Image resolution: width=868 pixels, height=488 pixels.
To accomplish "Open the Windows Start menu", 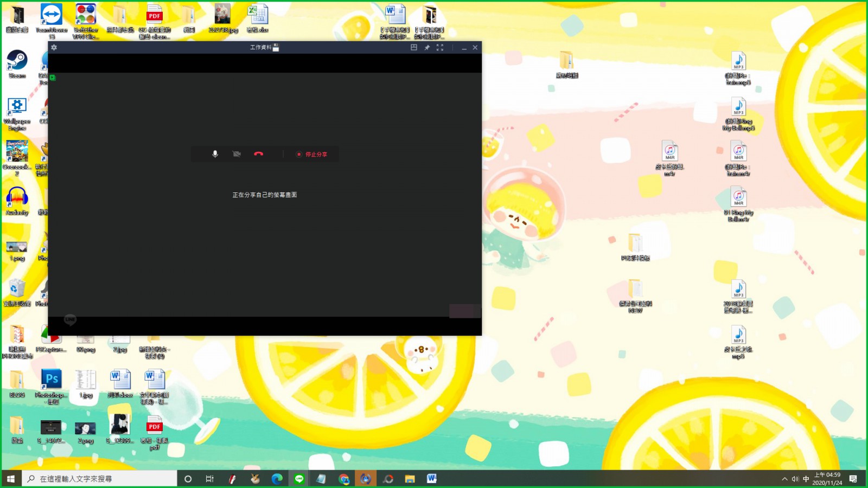I will [x=11, y=479].
